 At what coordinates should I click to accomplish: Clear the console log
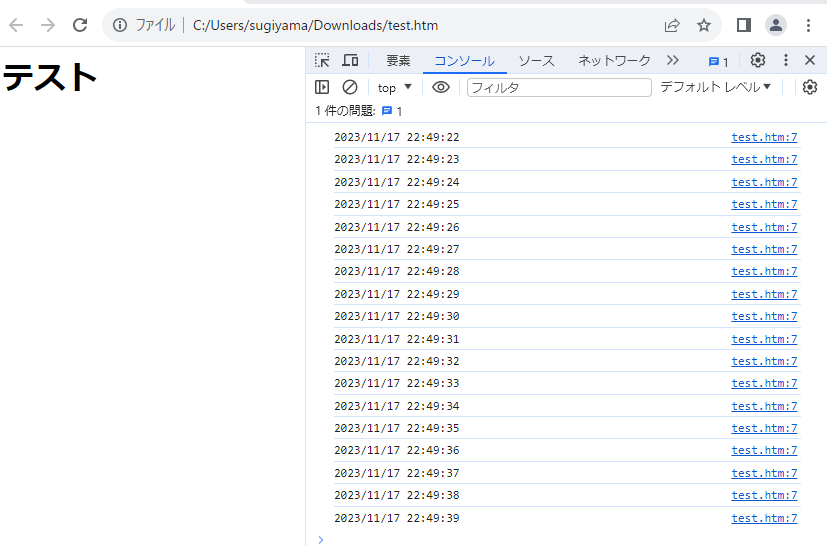coord(350,88)
